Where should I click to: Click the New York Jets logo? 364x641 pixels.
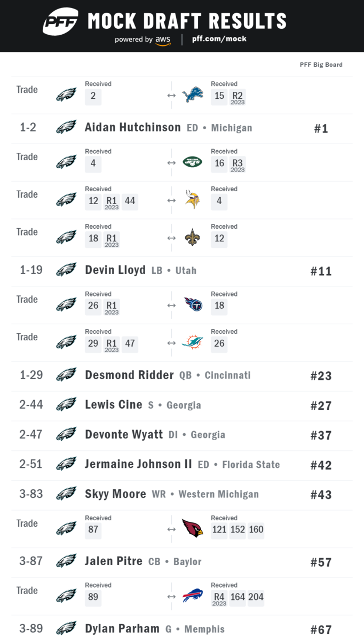[x=192, y=162]
